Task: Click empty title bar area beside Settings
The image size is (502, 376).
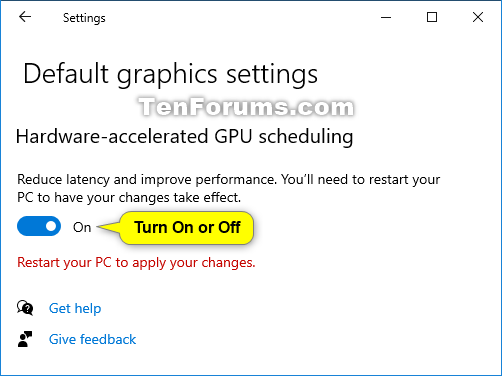Action: tap(243, 17)
